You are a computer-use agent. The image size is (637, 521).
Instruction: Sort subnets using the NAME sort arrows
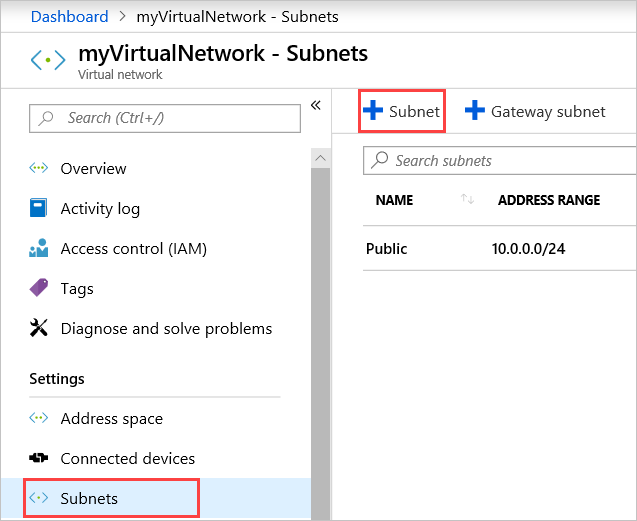tap(467, 199)
